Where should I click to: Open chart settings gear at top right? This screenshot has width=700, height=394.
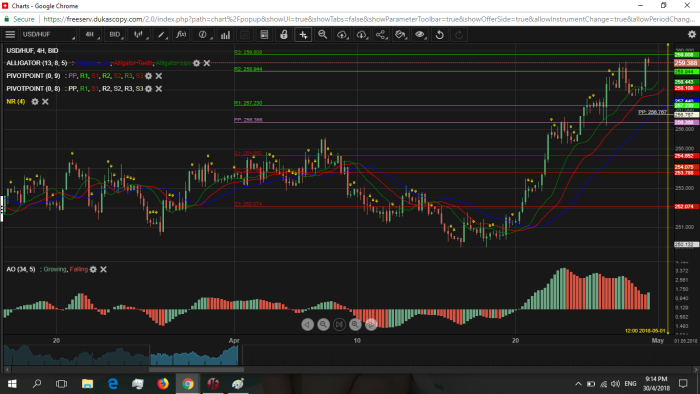coord(692,34)
